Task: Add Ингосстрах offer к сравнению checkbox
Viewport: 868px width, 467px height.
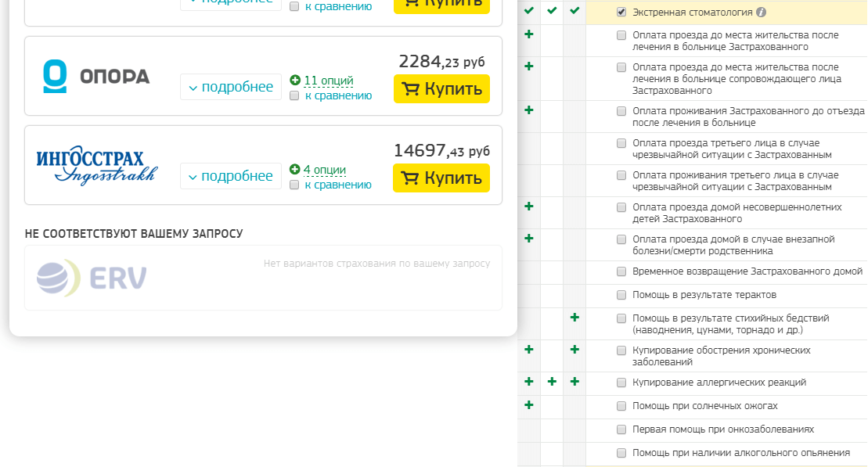Action: pos(294,185)
